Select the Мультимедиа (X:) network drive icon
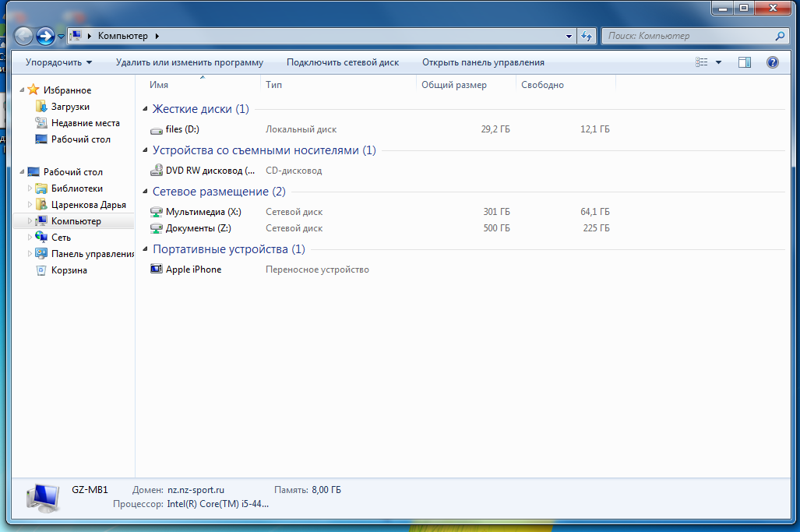 pos(156,212)
